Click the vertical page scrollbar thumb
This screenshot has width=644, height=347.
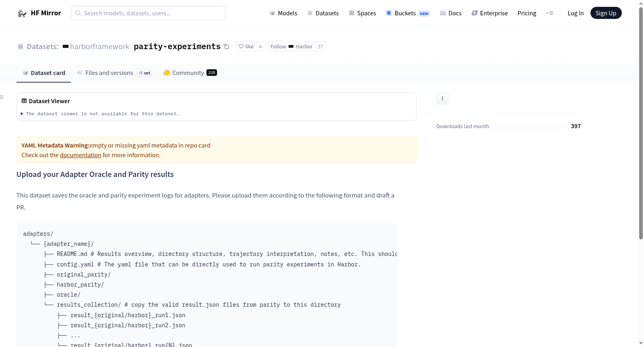pos(641,123)
